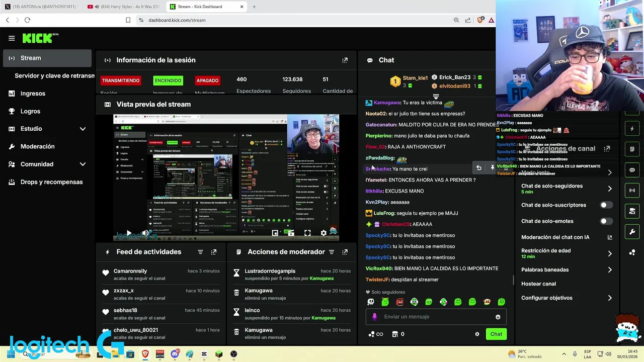Open the Windows Start menu
Screen dimensions: 644x362
coord(11,354)
